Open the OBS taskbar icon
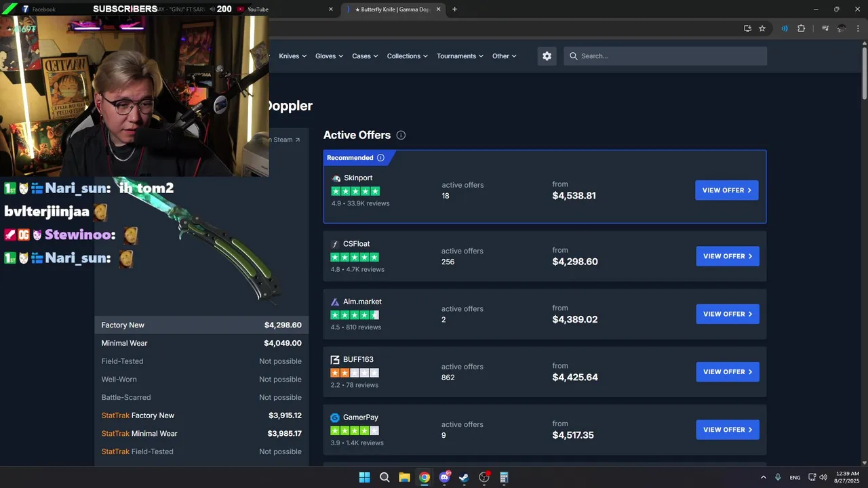Viewport: 868px width, 488px height. (484, 477)
